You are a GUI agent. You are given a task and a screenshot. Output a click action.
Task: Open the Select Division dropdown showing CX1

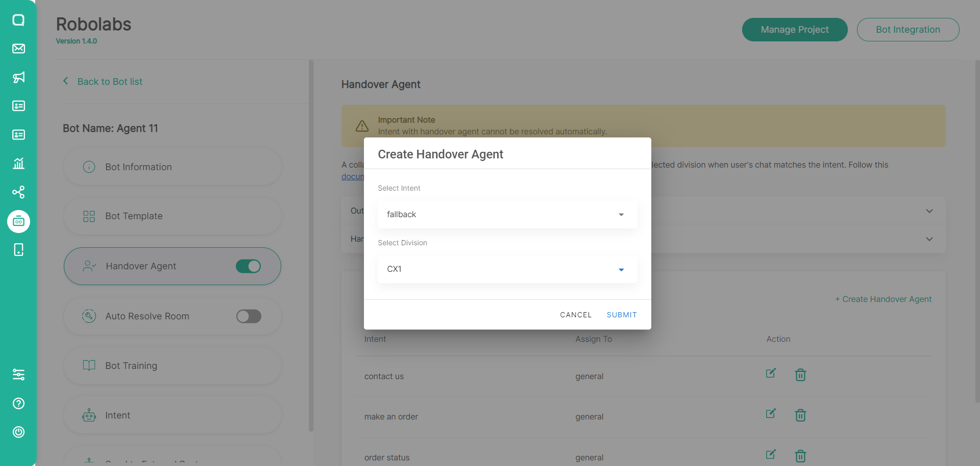[x=507, y=269]
